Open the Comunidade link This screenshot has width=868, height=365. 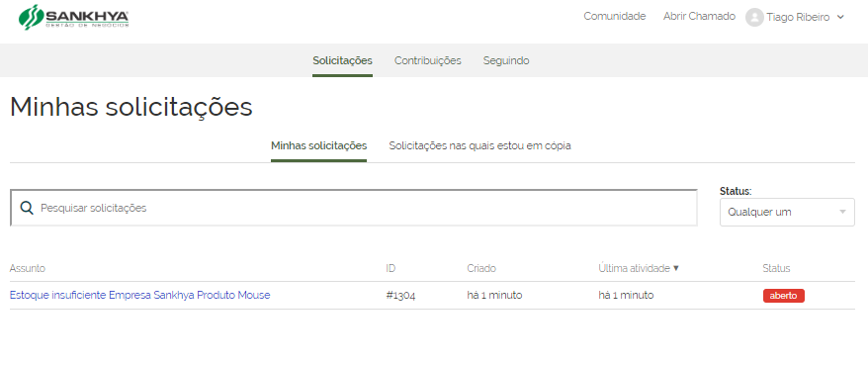615,17
